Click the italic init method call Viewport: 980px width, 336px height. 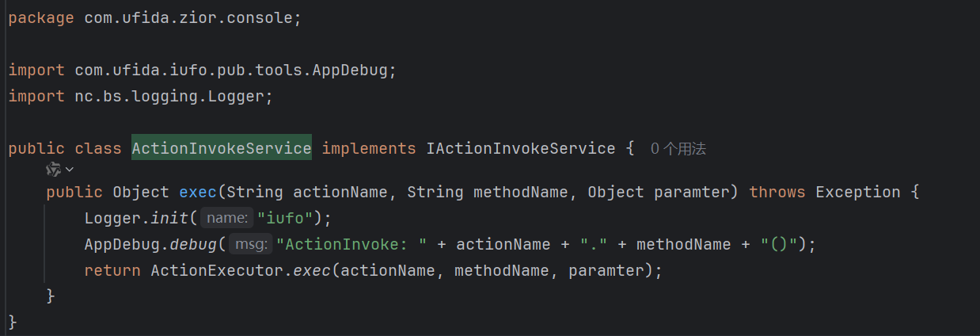169,218
